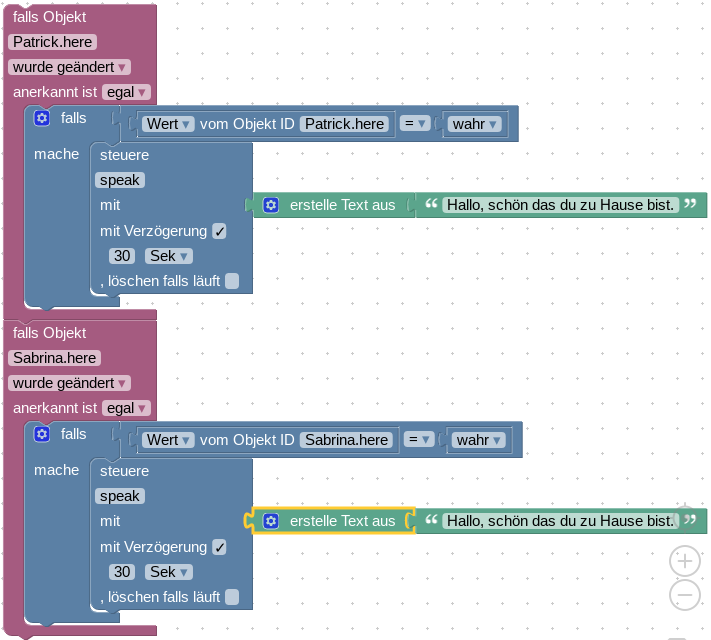The width and height of the screenshot is (711, 640).
Task: Click Patrick.here field in Objekt ID condition
Action: tap(345, 124)
